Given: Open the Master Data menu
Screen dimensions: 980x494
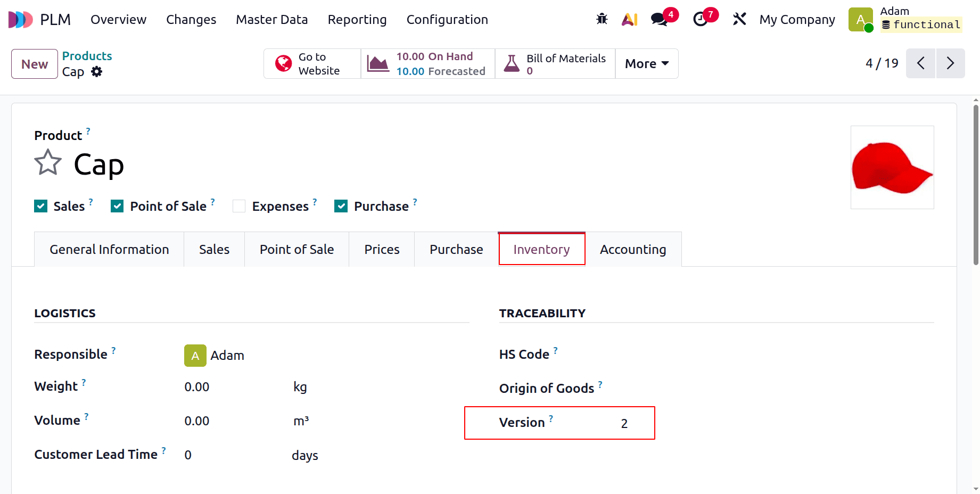Looking at the screenshot, I should [272, 20].
